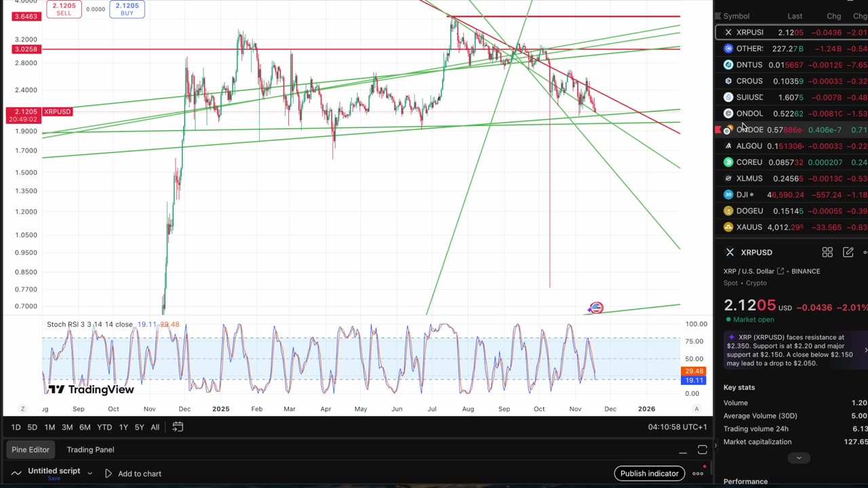Click the 29.48 Stoch RSI value label
This screenshot has height=488, width=868.
coord(694,371)
